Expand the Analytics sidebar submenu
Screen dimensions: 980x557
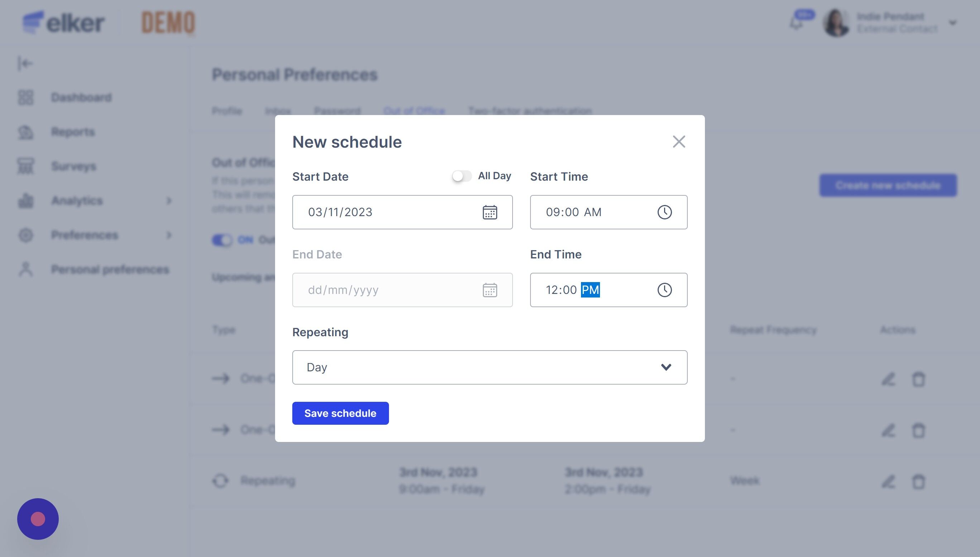coord(169,200)
